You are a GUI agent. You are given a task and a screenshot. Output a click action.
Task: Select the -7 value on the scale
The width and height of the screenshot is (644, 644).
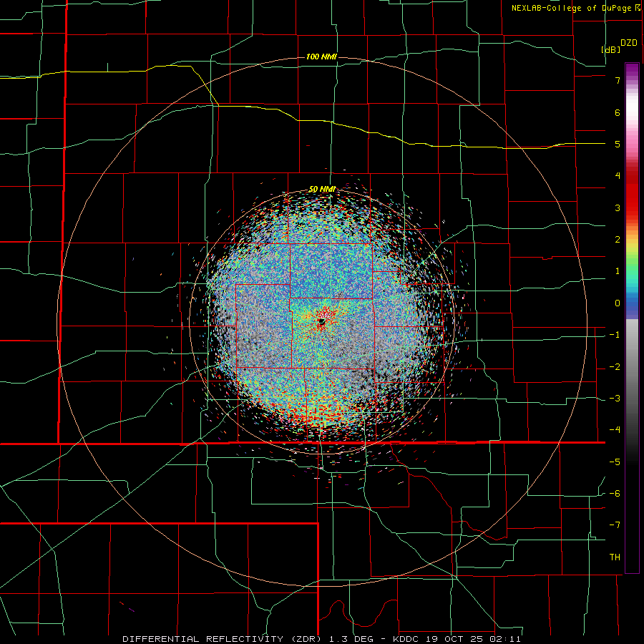615,525
